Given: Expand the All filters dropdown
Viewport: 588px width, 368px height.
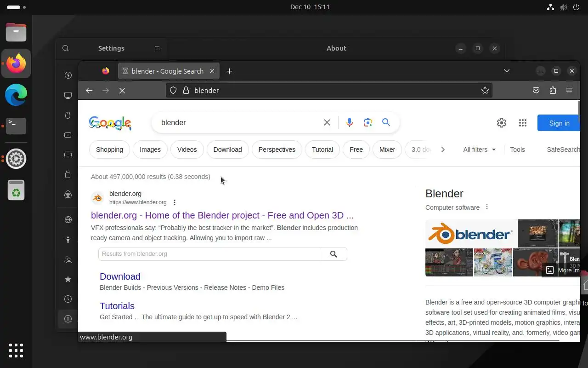Looking at the screenshot, I should [x=480, y=149].
